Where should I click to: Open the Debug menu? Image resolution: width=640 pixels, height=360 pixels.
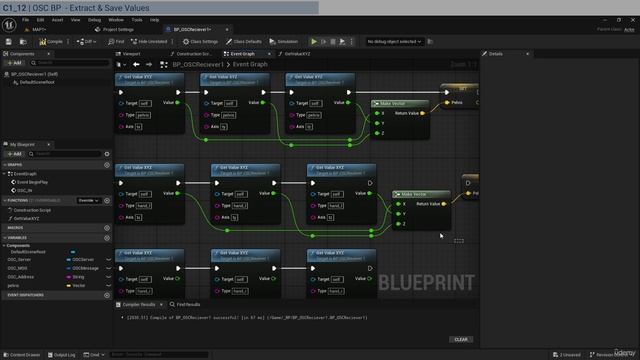pyautogui.click(x=94, y=20)
